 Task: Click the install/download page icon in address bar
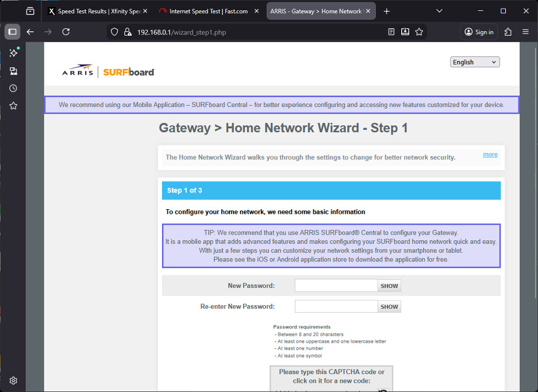pos(405,32)
